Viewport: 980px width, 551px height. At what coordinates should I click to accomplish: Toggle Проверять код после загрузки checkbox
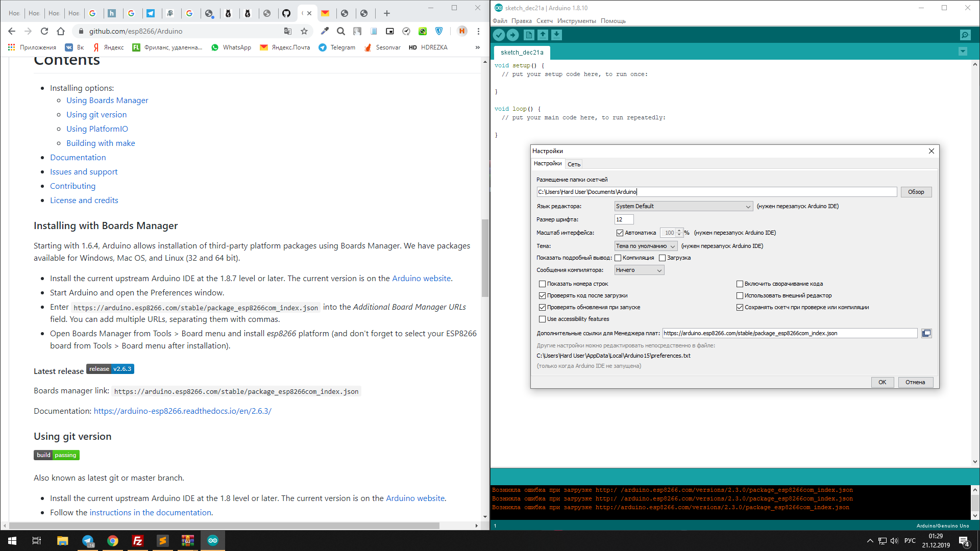542,295
